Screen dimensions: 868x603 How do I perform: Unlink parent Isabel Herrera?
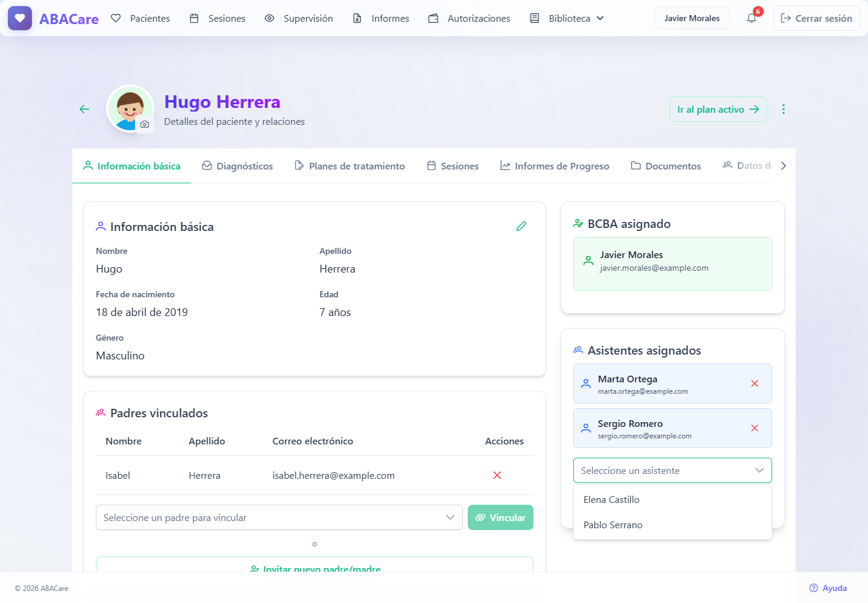(497, 475)
